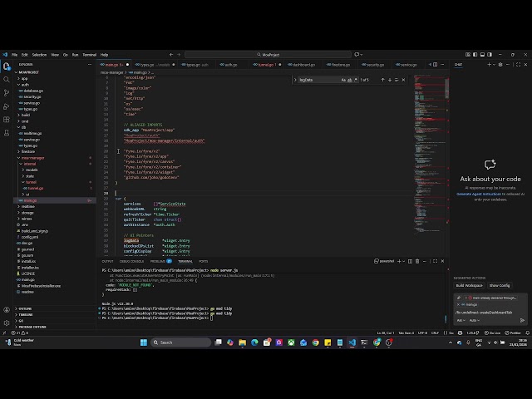Screen dimensions: 532x399
Task: Open tunnel.go in file tree
Action: click(36, 189)
